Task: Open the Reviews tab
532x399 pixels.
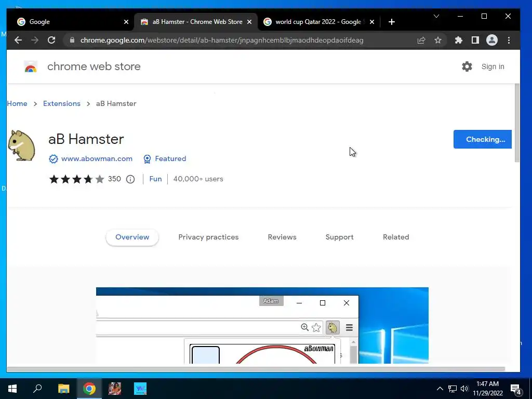Action: [282, 237]
